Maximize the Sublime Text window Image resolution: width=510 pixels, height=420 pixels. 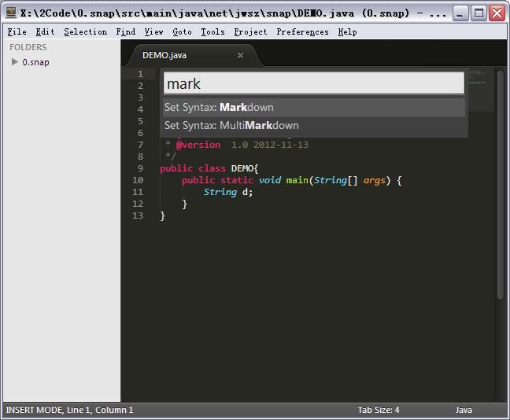tap(479, 13)
